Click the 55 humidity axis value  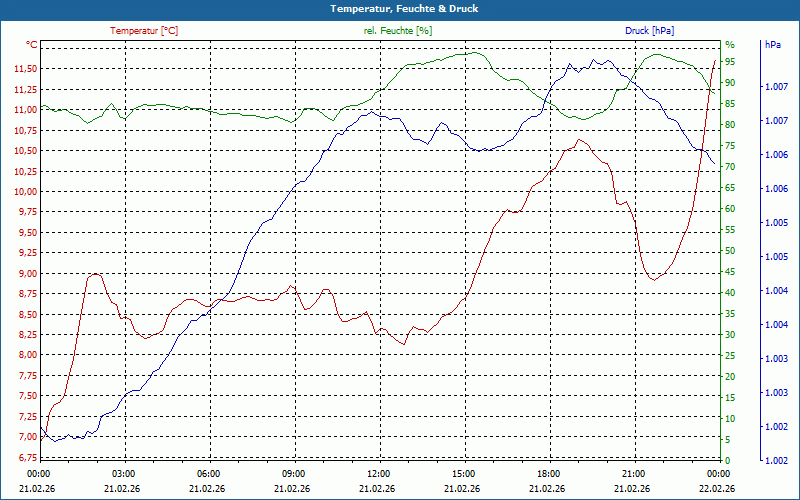click(731, 230)
